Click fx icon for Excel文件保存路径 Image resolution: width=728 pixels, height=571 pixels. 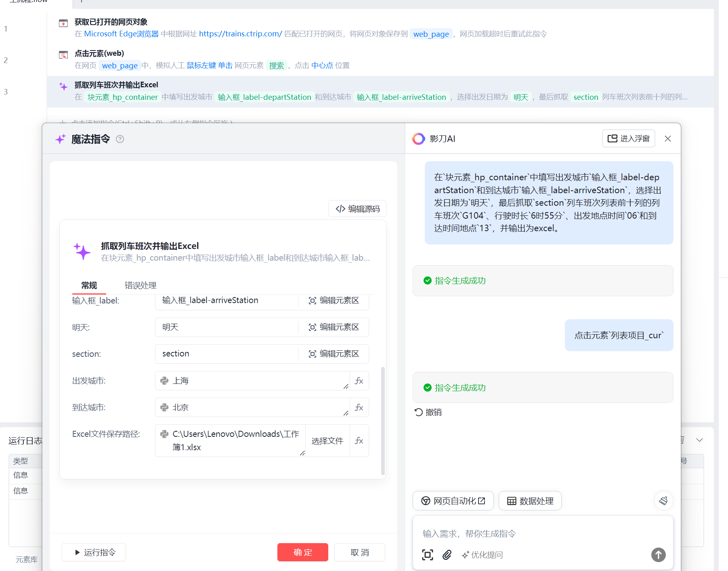pyautogui.click(x=359, y=440)
